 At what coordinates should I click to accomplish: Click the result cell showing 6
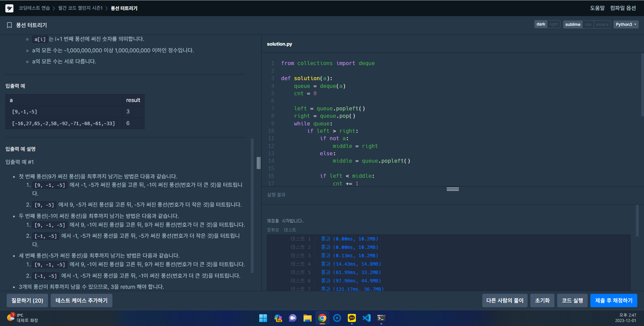tap(133, 123)
